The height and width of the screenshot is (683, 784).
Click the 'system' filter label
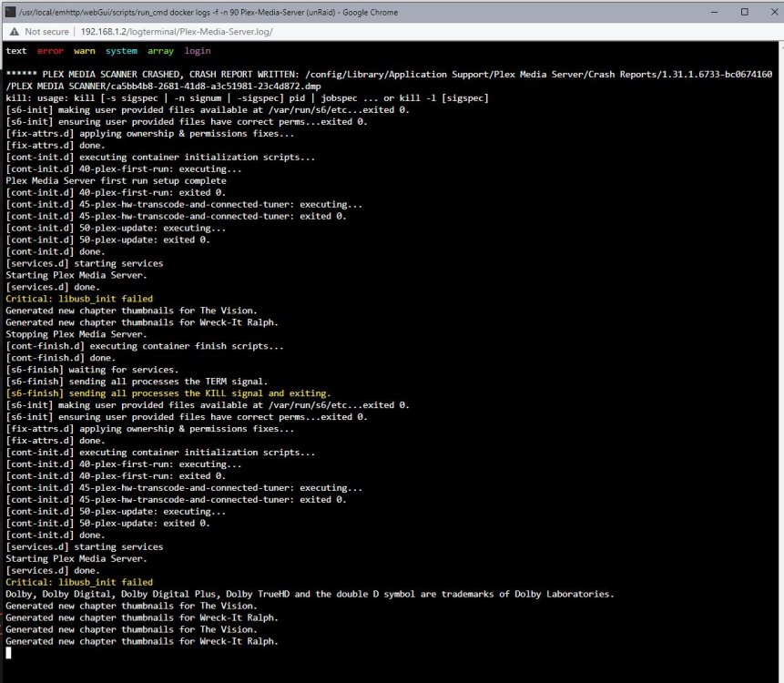coord(121,50)
